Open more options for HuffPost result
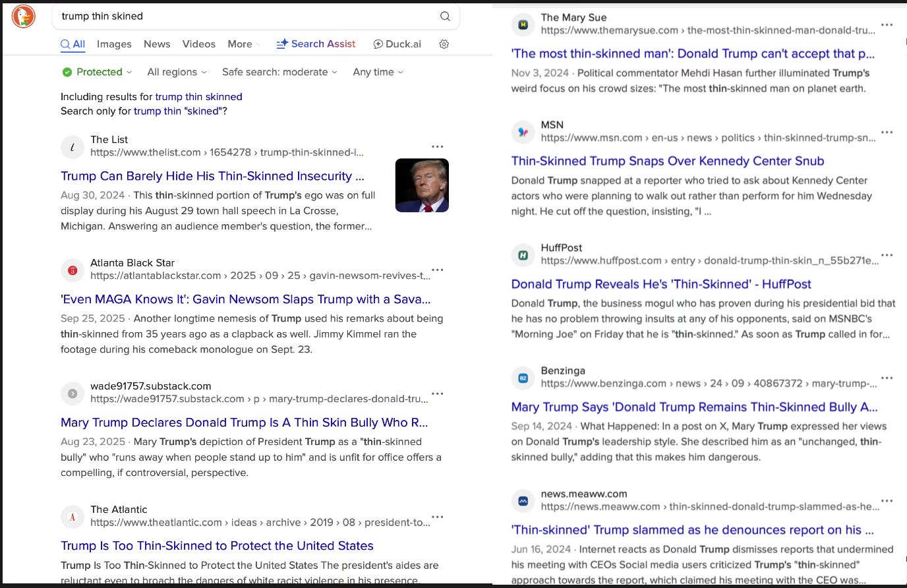The width and height of the screenshot is (907, 588). 887,255
